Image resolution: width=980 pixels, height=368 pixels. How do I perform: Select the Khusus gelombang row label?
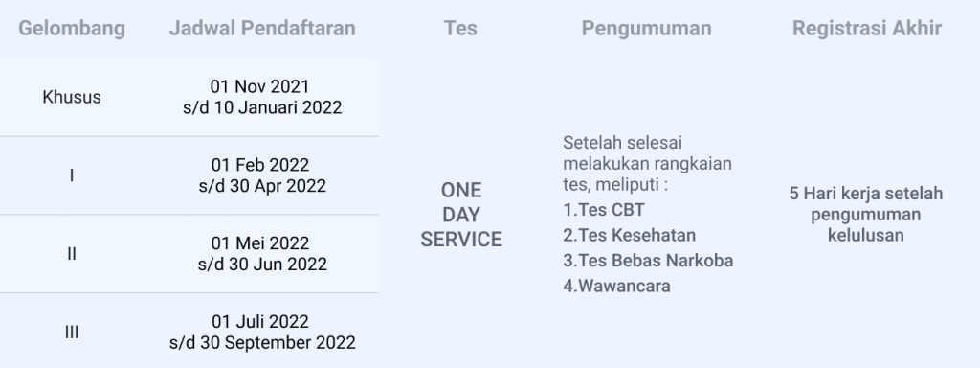click(71, 97)
